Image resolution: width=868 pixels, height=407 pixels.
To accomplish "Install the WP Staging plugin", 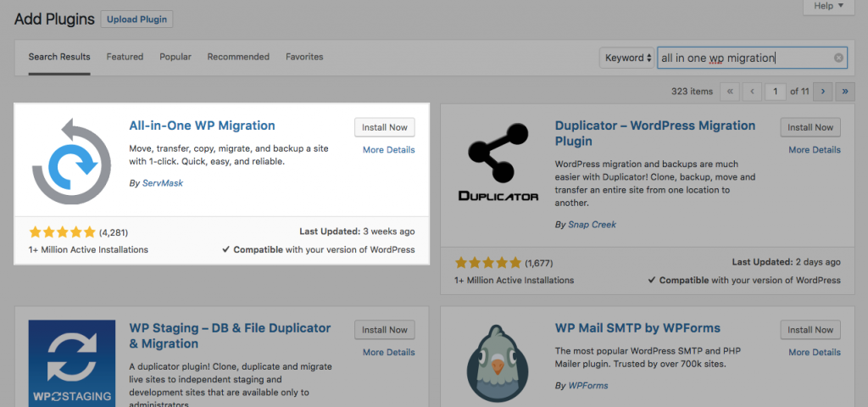I will point(385,330).
